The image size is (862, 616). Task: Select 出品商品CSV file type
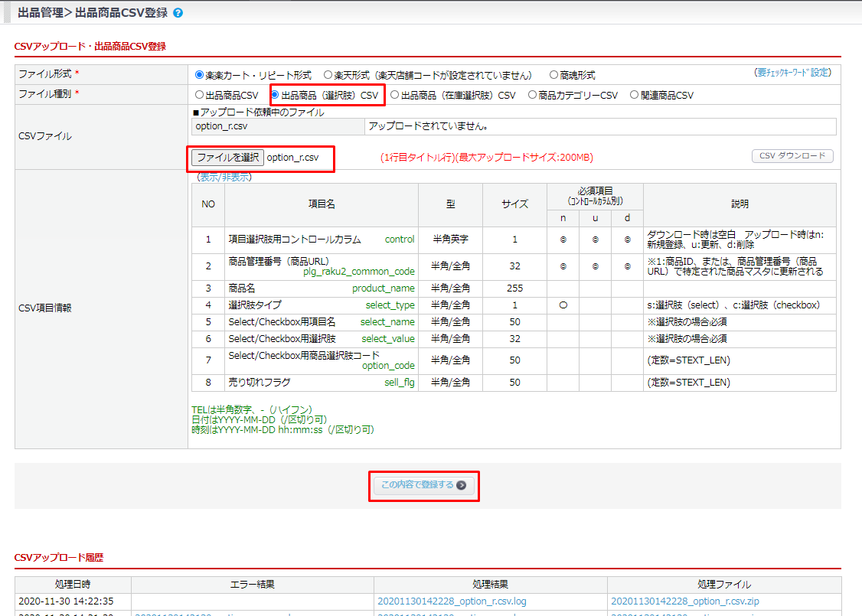(x=200, y=96)
